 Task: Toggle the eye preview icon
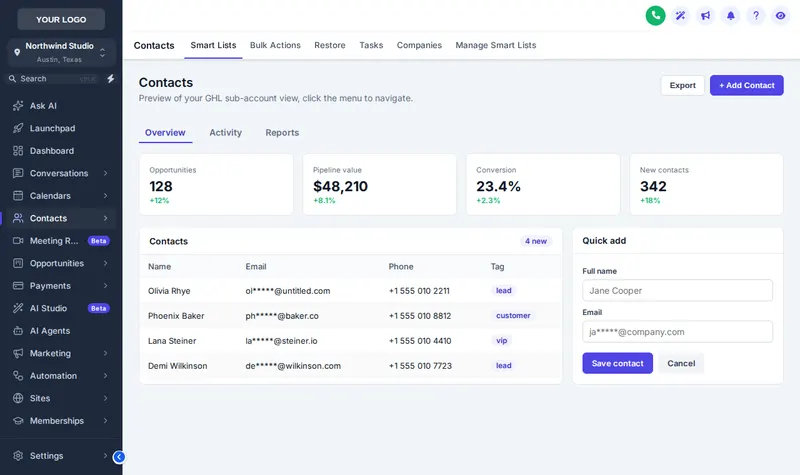coord(780,16)
